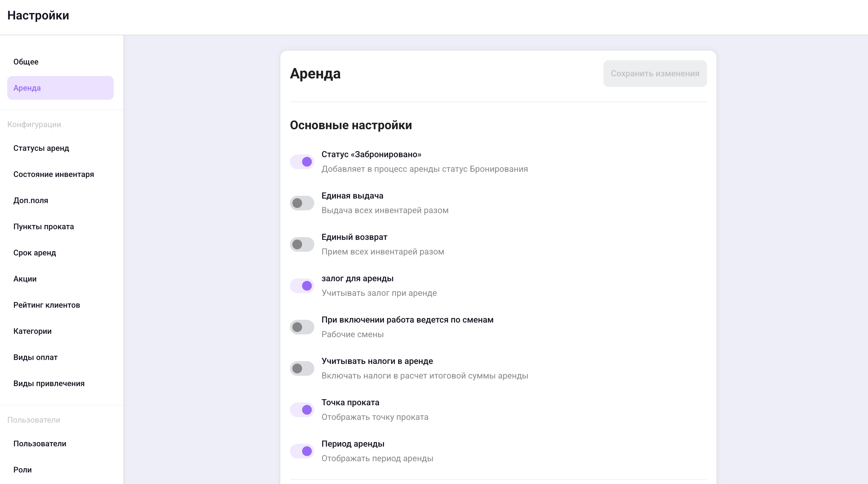Disable the Точка проката toggle
Image resolution: width=868 pixels, height=484 pixels.
tap(302, 410)
